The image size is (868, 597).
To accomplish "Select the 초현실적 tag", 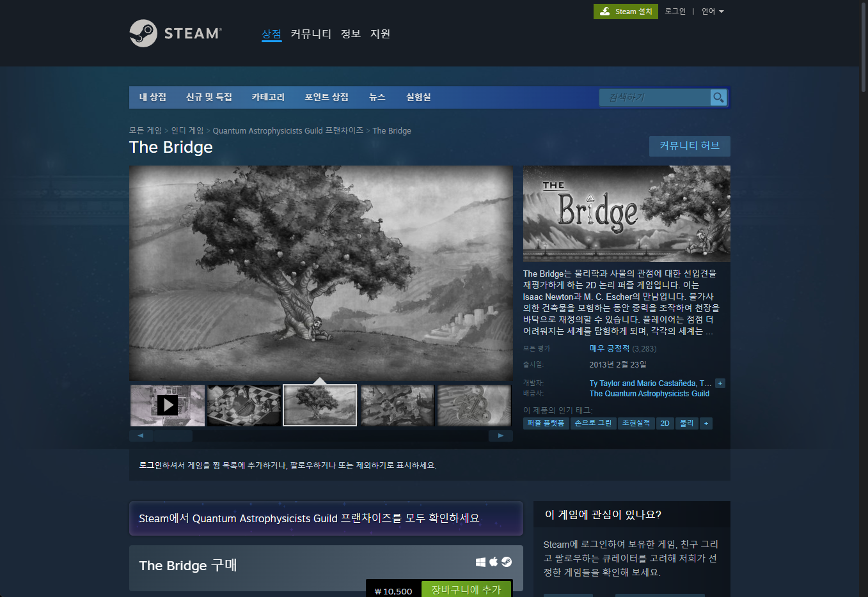I will pos(636,423).
